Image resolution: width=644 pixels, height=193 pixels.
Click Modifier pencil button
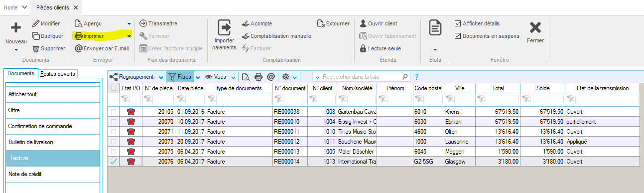pos(46,23)
